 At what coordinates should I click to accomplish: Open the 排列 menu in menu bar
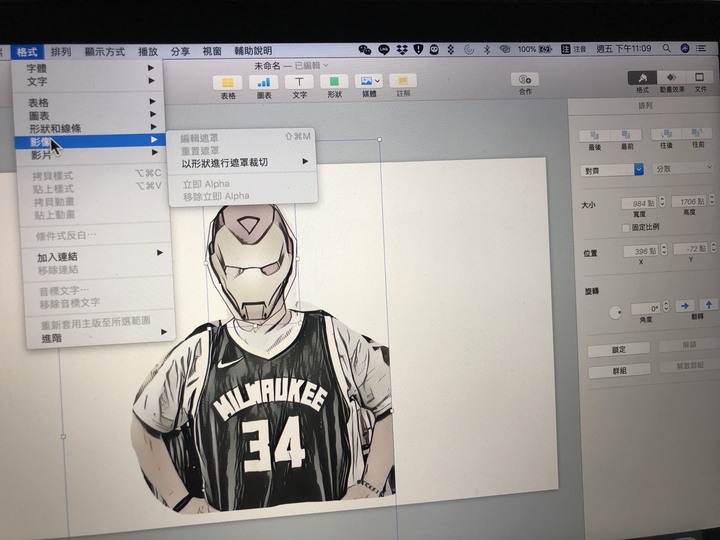61,52
